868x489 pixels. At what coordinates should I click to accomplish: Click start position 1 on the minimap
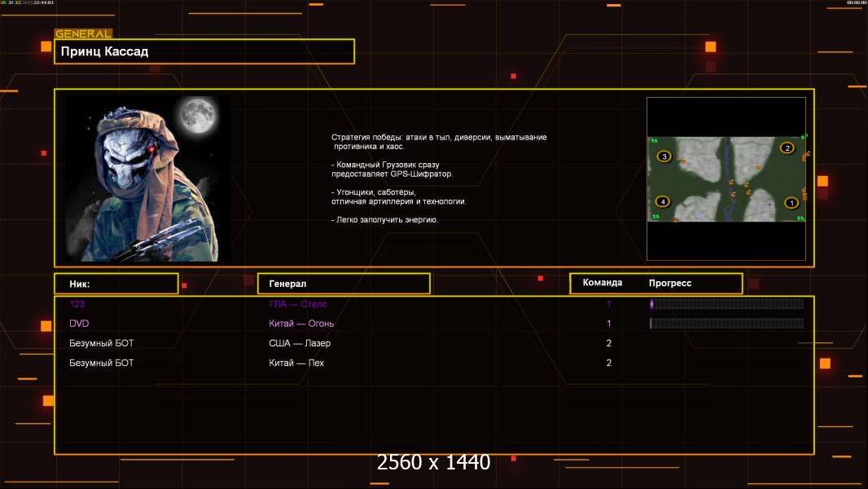tap(791, 203)
